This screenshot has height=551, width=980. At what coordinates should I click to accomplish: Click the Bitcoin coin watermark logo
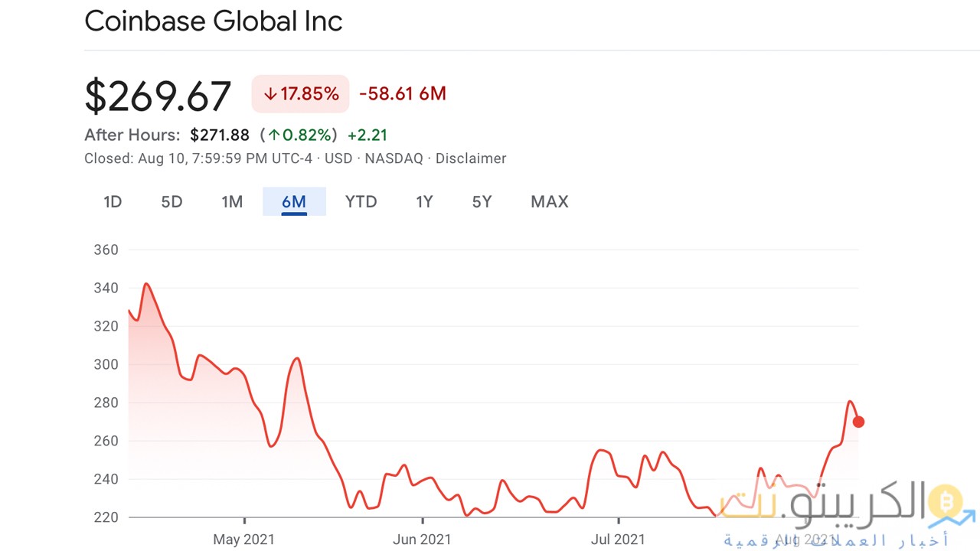coord(946,503)
